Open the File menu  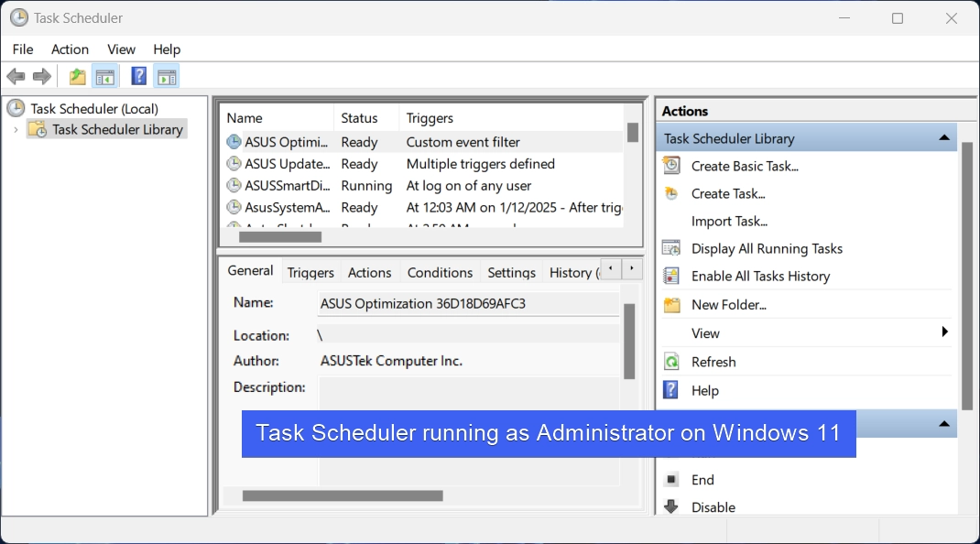[x=23, y=49]
